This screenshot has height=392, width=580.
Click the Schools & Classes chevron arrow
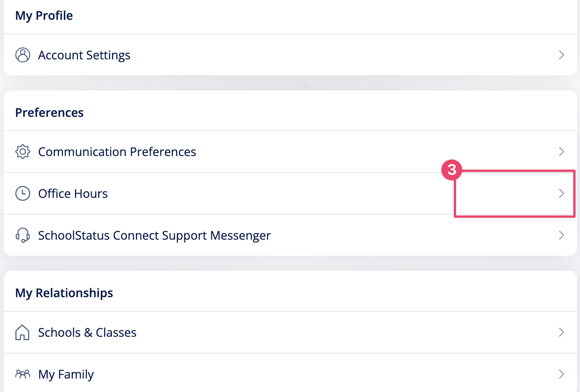561,332
